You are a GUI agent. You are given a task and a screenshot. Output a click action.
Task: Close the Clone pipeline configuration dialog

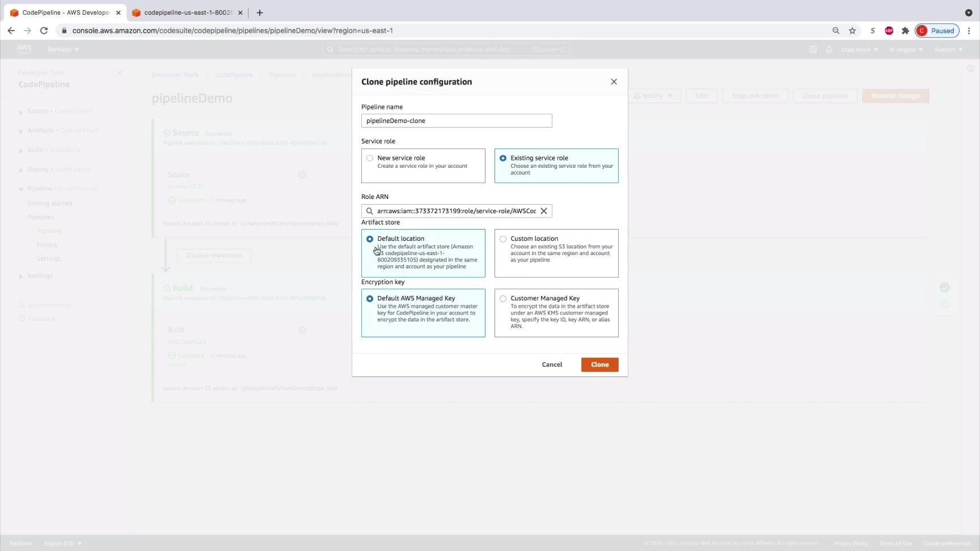(x=614, y=82)
